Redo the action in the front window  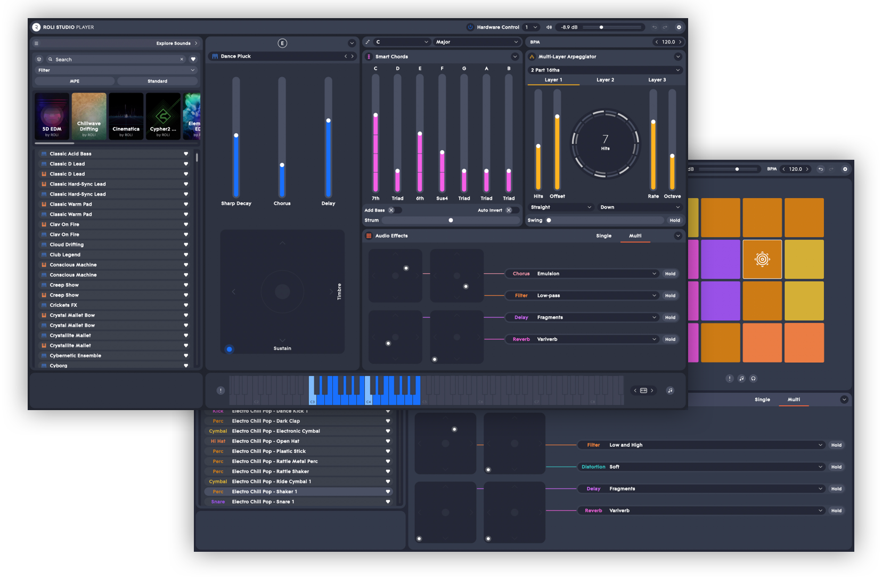click(x=665, y=27)
